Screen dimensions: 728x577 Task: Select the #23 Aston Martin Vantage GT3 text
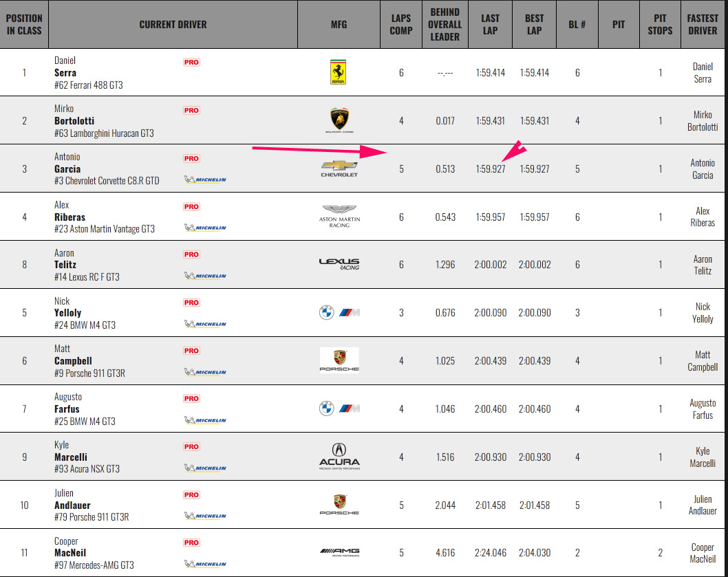pos(105,229)
